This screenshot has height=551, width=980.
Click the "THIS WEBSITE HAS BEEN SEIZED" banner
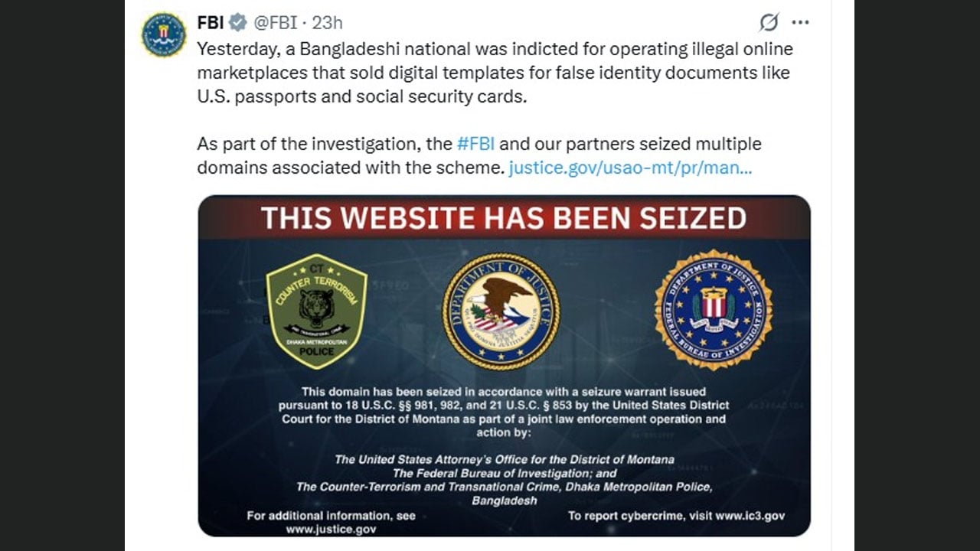[504, 218]
